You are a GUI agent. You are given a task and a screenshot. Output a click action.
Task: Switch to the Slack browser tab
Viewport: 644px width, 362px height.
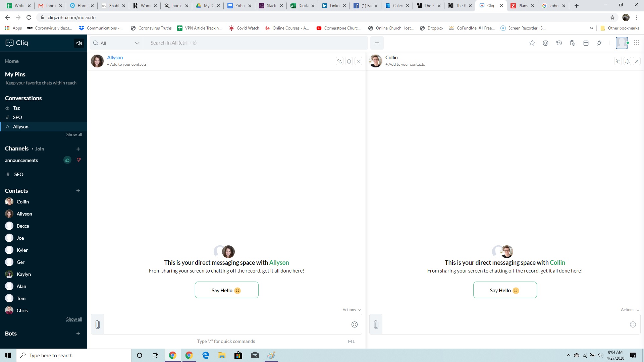pyautogui.click(x=271, y=6)
